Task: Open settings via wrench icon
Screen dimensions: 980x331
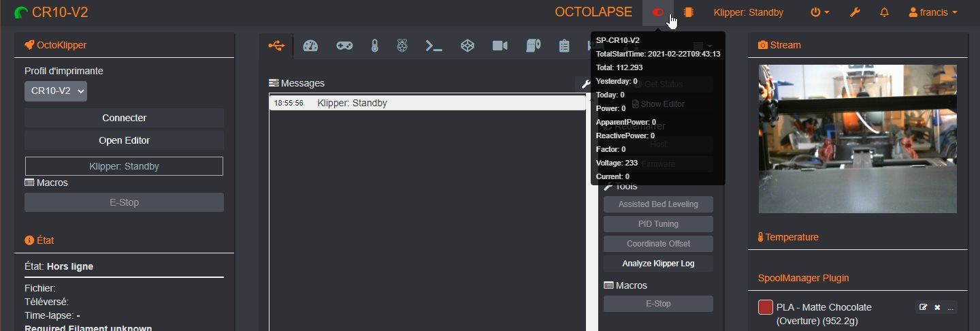Action: 855,12
